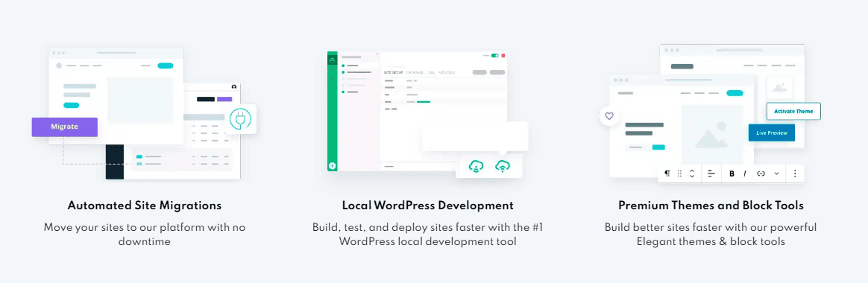Click the plug icon in the migration illustration
The image size is (868, 283).
coord(240,119)
